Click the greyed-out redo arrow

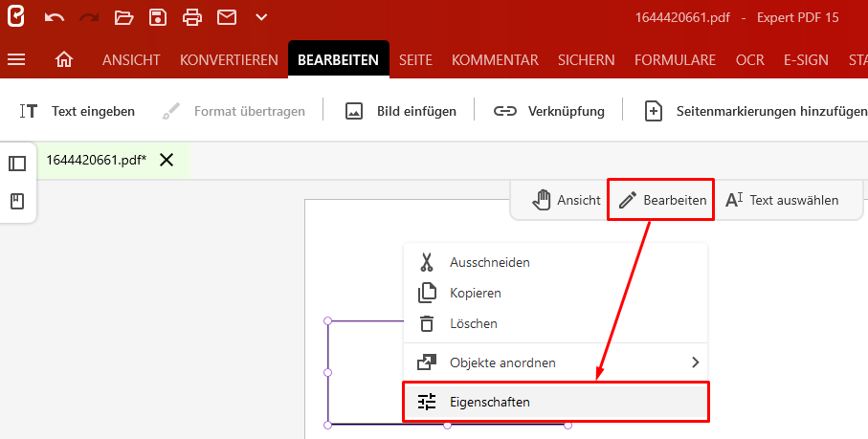point(89,17)
